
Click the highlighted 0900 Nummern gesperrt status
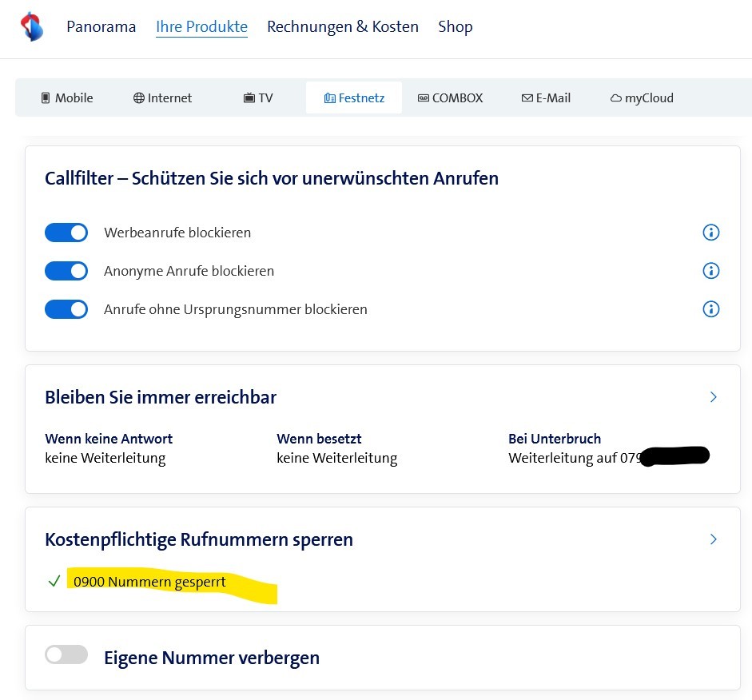pos(149,582)
